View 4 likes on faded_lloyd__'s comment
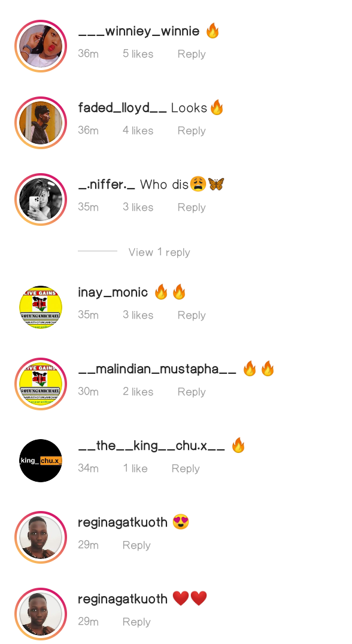The width and height of the screenshot is (352, 644). pos(138,131)
